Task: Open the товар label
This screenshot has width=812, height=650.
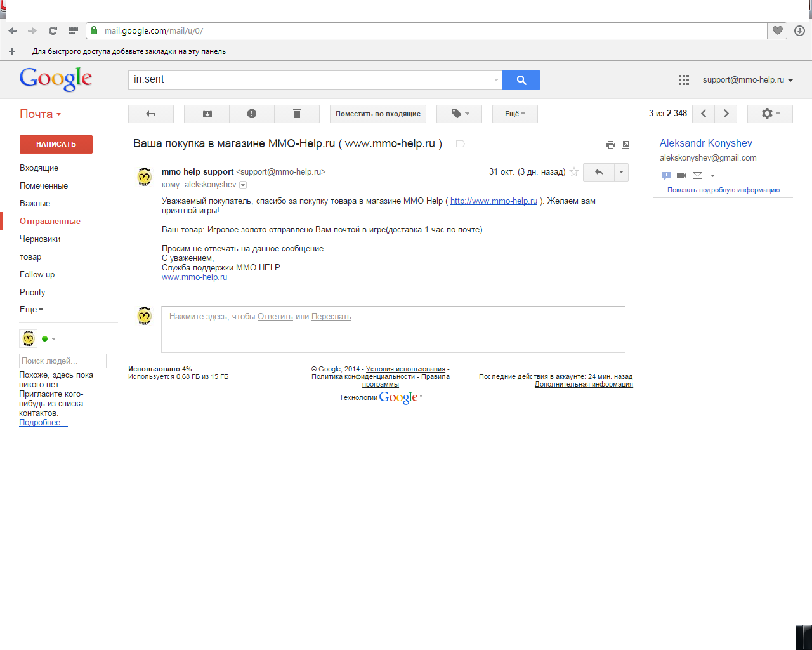Action: (30, 257)
